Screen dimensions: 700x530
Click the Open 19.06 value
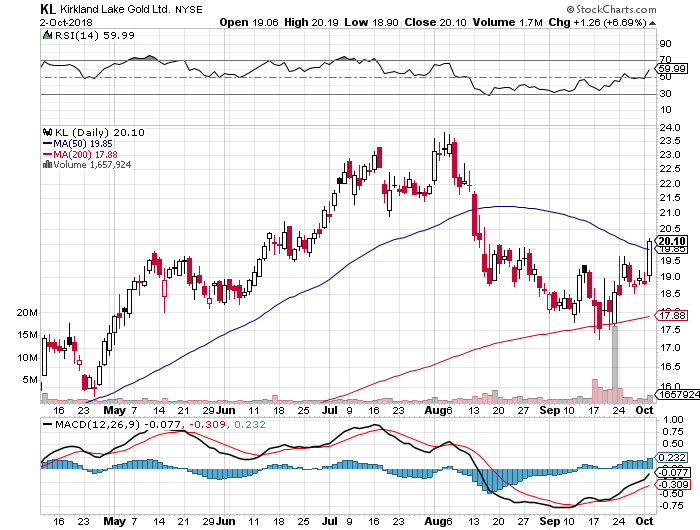[x=249, y=22]
